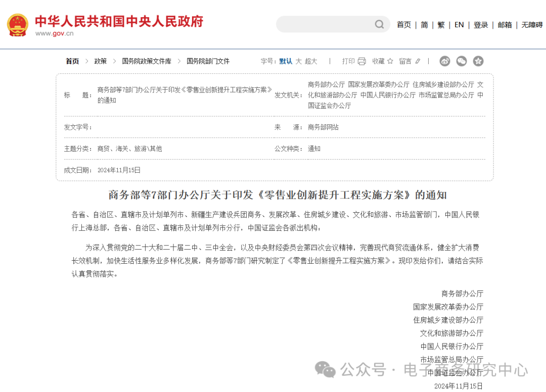The height and width of the screenshot is (392, 546).
Task: Switch to traditional Chinese 繁
Action: tap(441, 24)
